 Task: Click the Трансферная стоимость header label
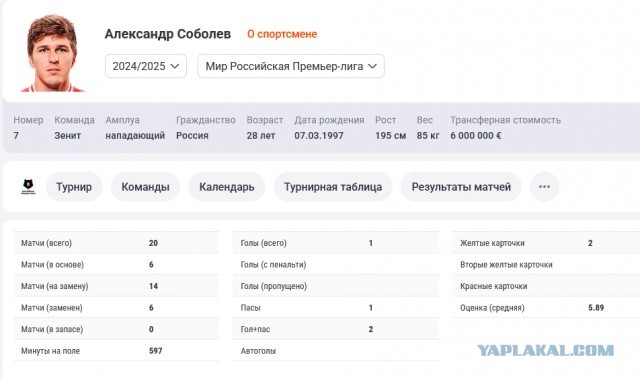click(506, 120)
